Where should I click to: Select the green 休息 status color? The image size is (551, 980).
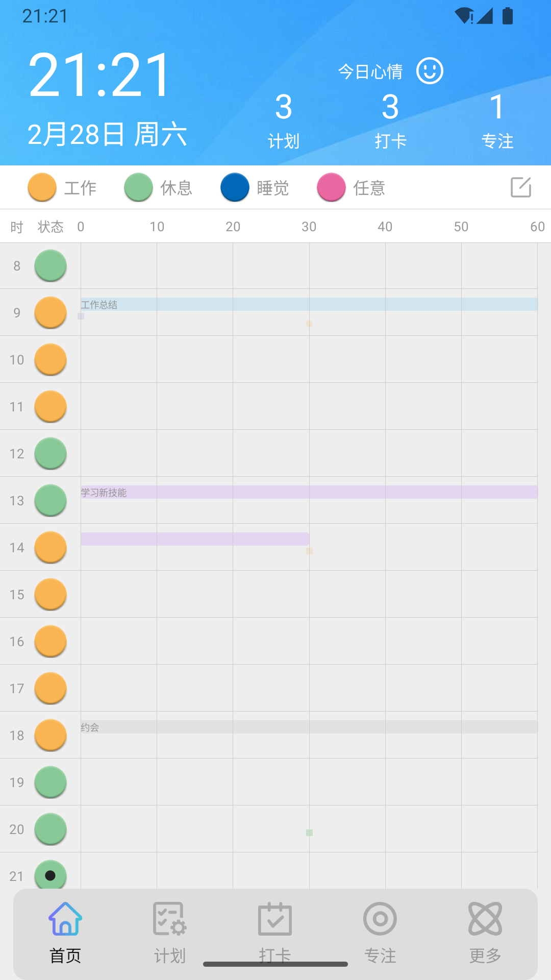tap(138, 187)
